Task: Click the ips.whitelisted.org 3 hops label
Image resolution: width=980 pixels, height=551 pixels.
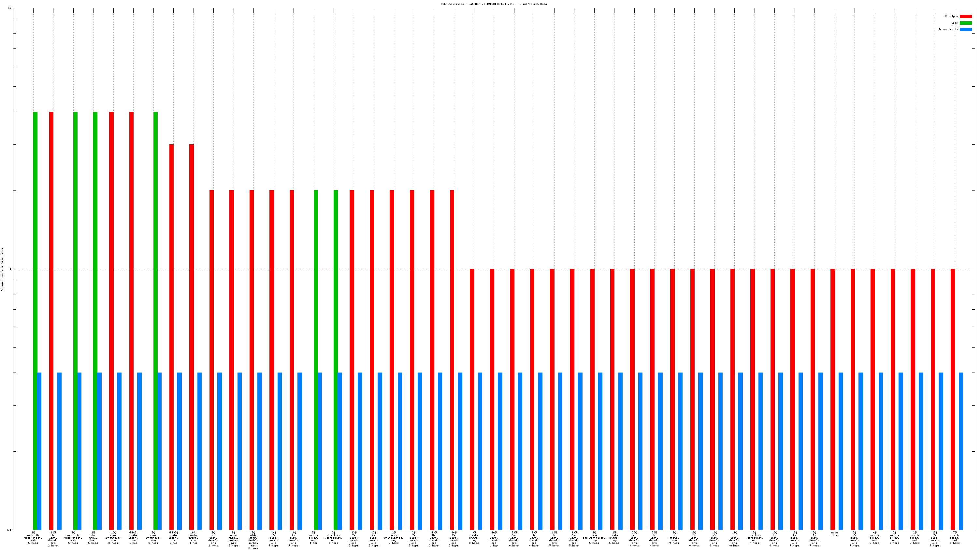Action: point(394,538)
